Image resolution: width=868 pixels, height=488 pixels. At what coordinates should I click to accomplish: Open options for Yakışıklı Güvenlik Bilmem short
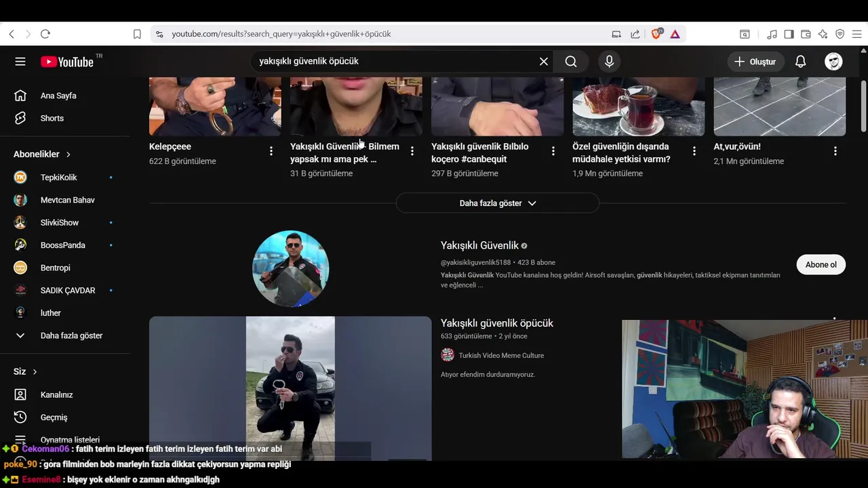click(x=412, y=151)
